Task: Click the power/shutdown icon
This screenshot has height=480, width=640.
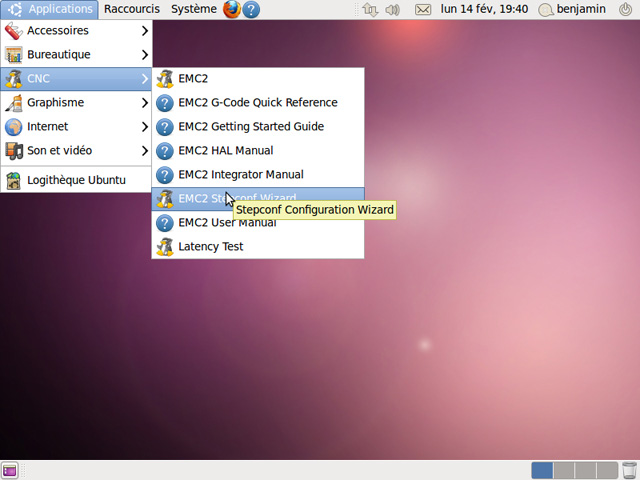Action: tap(625, 9)
